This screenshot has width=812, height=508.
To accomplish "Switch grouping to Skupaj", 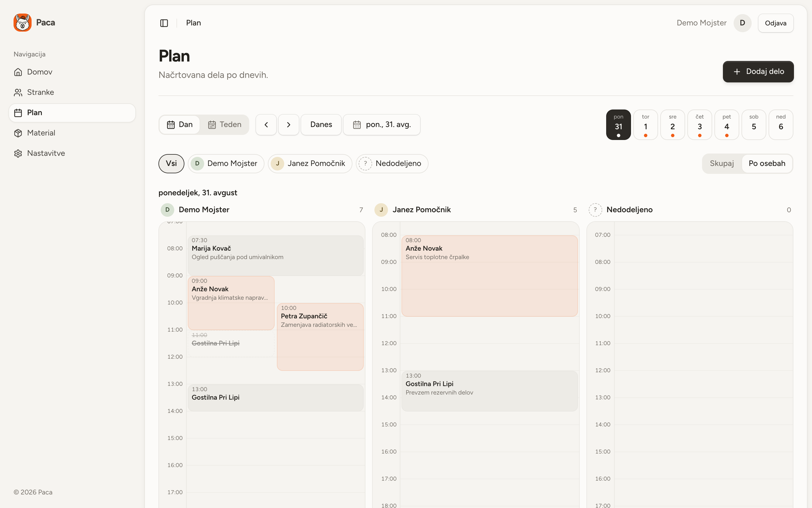I will 722,164.
